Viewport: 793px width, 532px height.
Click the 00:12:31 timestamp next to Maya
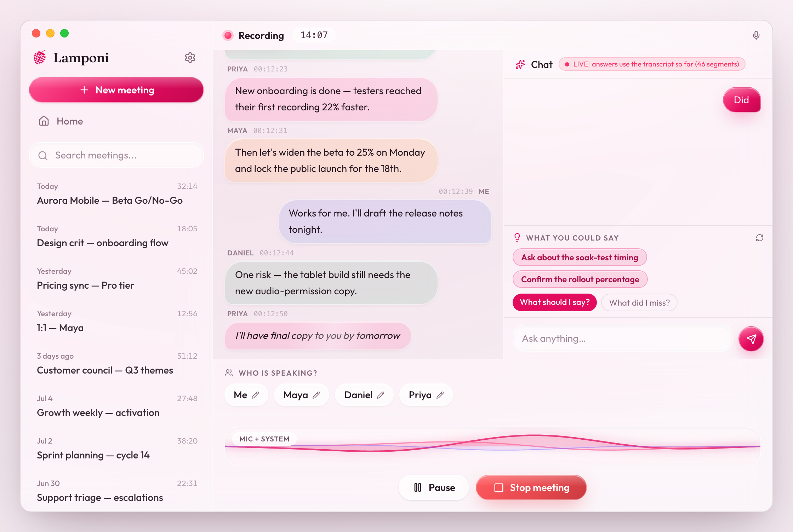click(x=270, y=131)
